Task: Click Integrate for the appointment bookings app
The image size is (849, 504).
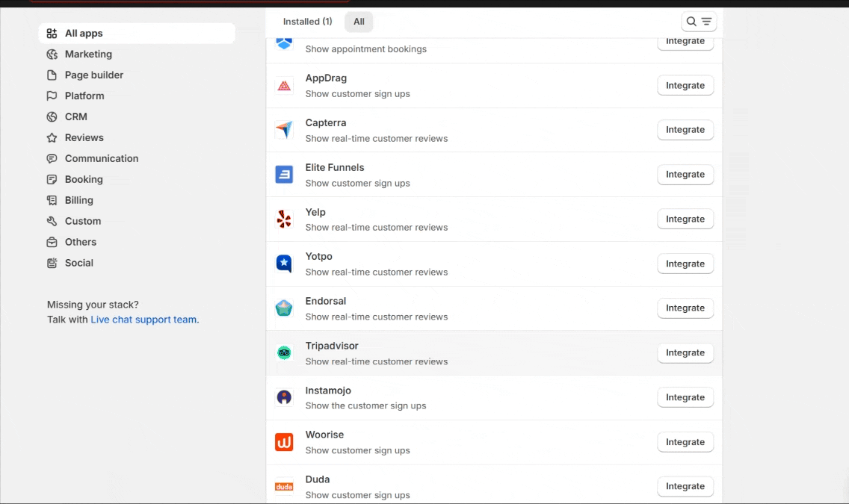Action: 685,43
